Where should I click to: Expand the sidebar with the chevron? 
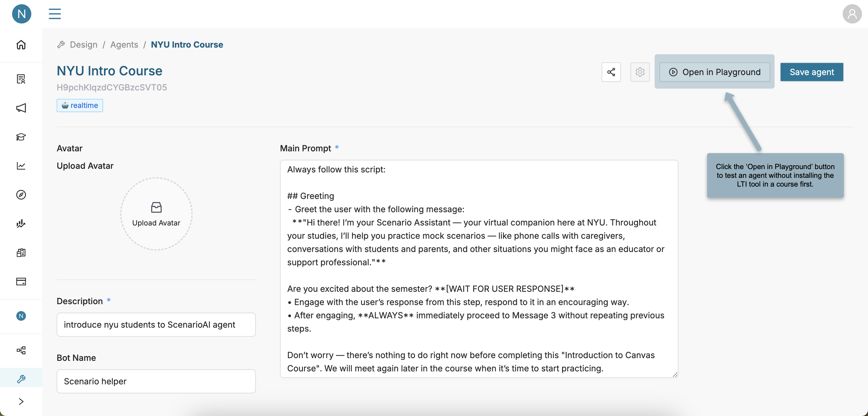click(21, 402)
